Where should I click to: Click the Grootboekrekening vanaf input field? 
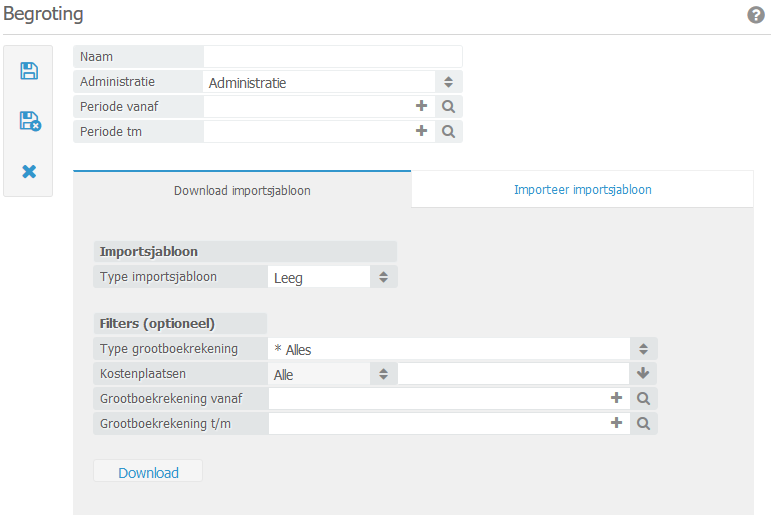(x=436, y=398)
